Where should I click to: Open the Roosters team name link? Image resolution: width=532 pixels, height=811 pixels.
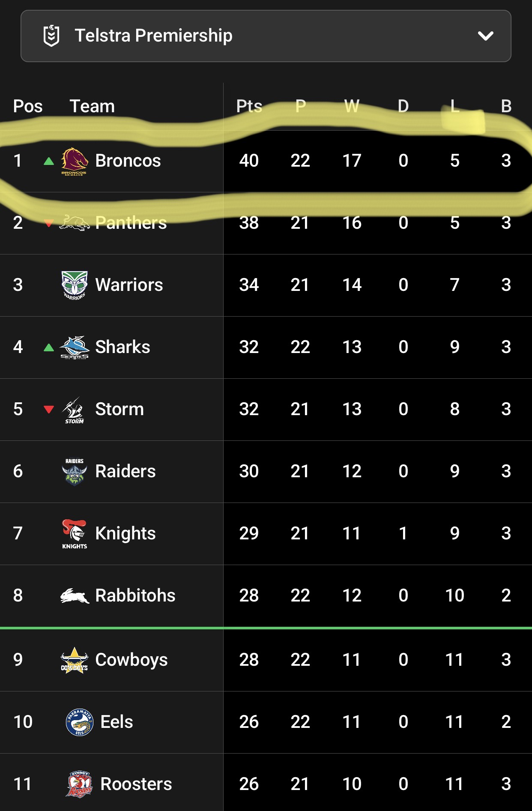point(136,784)
